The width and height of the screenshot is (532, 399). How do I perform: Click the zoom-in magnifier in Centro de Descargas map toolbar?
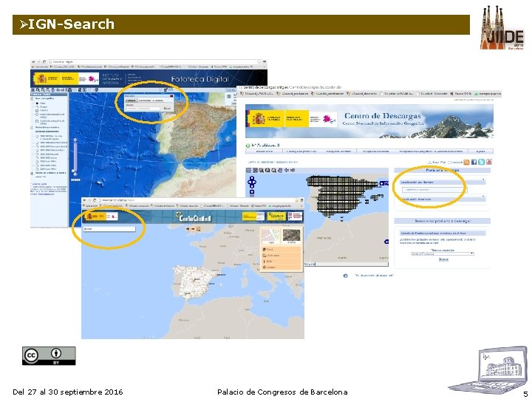[x=262, y=171]
